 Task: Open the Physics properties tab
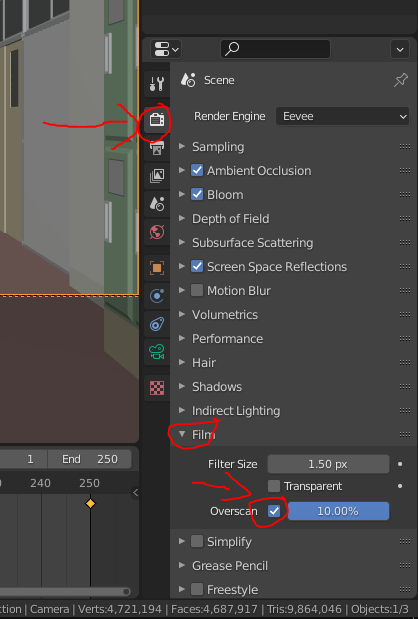pos(157,296)
